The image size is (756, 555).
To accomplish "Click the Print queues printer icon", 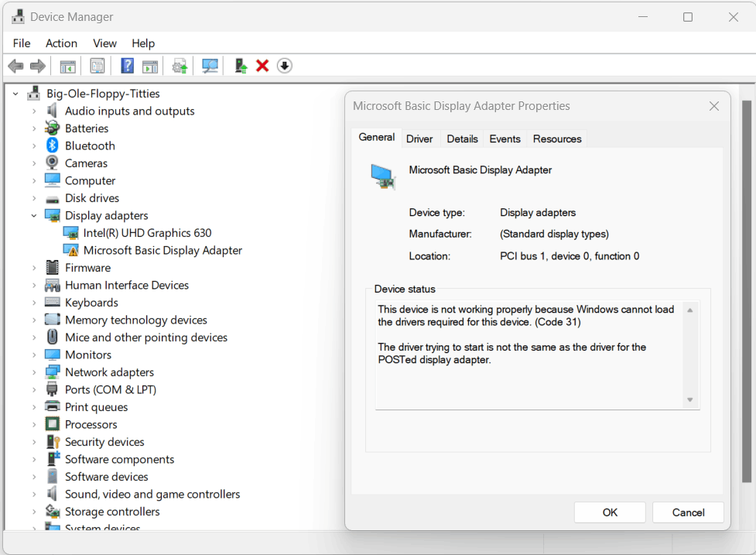I will 52,406.
